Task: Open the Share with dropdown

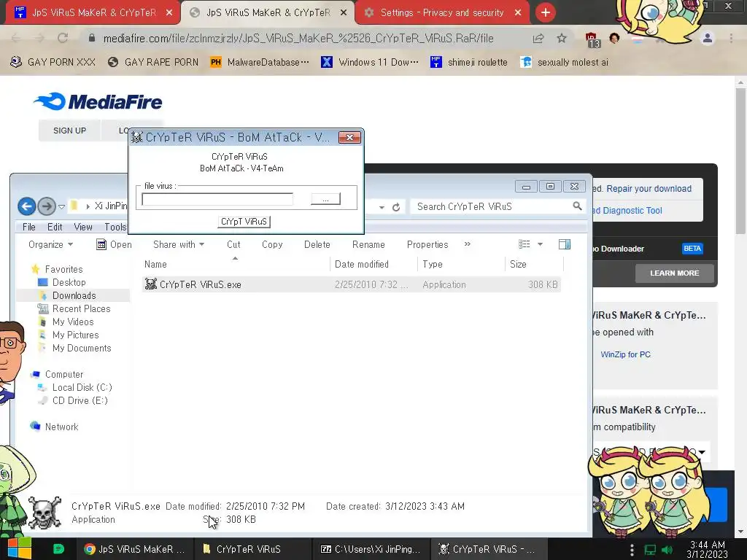Action: click(179, 244)
